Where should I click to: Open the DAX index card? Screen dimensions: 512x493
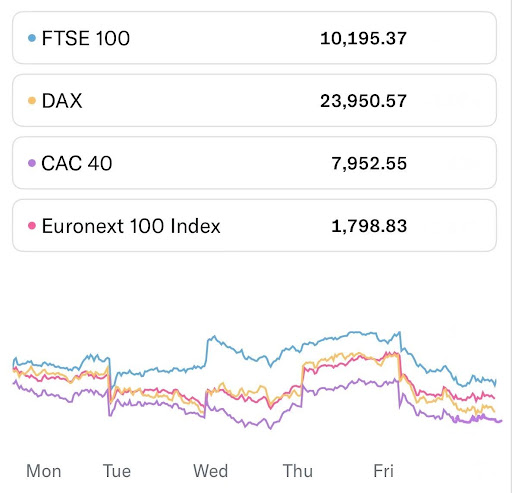tap(254, 100)
